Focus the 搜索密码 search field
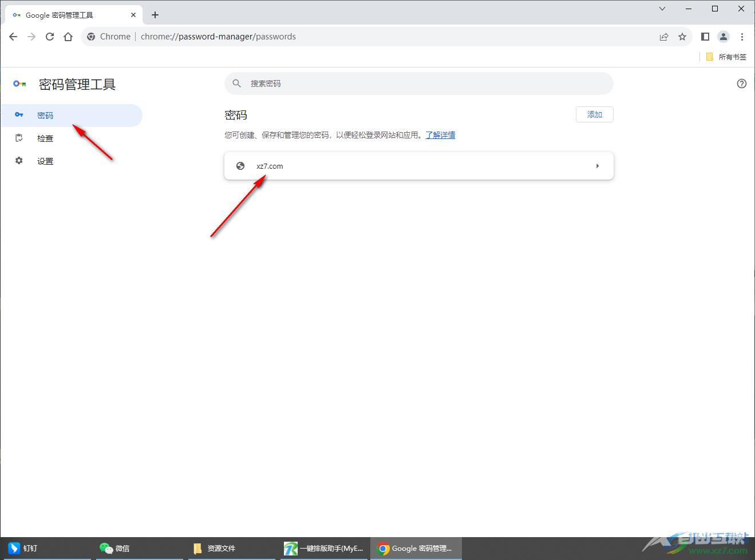Viewport: 755px width, 560px height. (418, 84)
